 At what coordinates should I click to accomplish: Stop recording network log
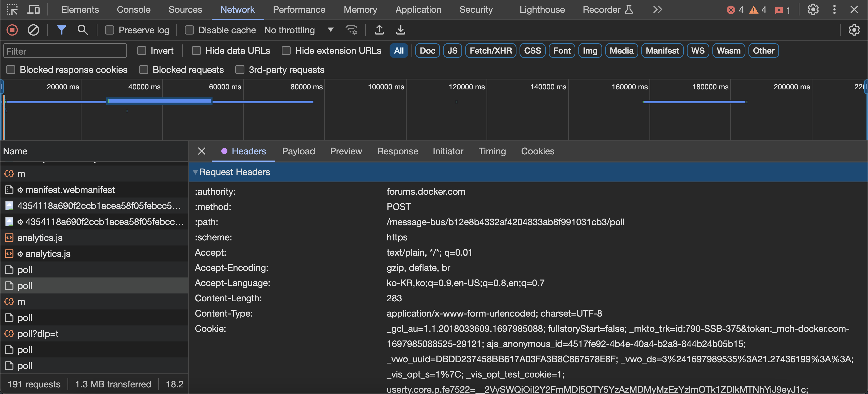tap(12, 30)
